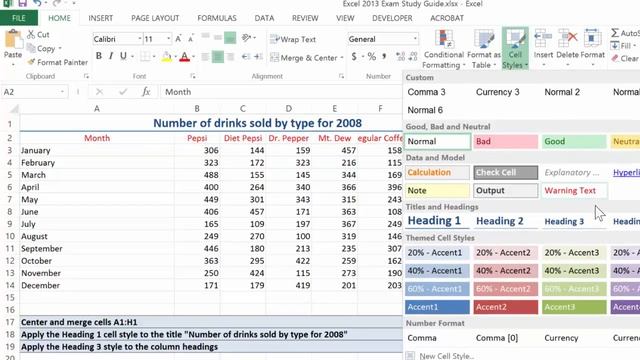Toggle Align Right

pyautogui.click(x=230, y=56)
